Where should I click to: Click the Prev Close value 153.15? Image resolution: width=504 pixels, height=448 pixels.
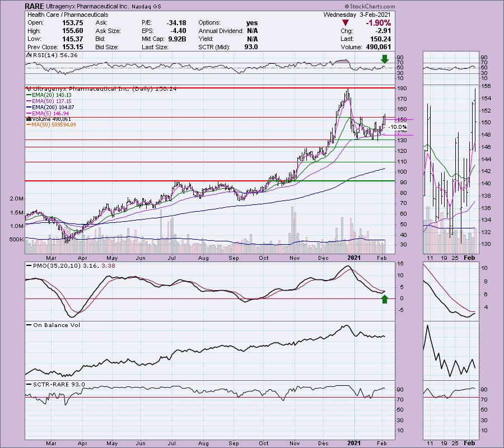click(72, 47)
